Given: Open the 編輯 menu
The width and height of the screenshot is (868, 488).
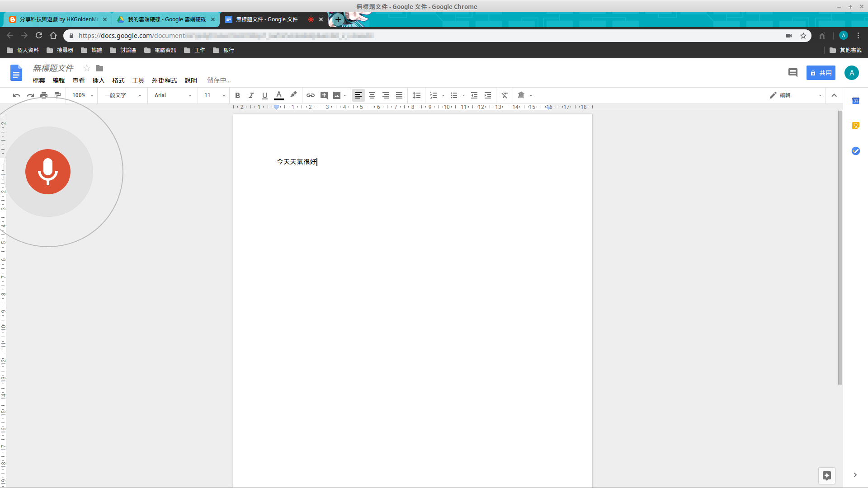Looking at the screenshot, I should pos(59,80).
